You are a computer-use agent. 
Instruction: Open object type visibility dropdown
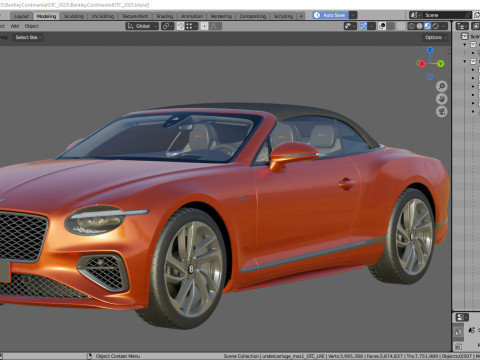point(350,26)
